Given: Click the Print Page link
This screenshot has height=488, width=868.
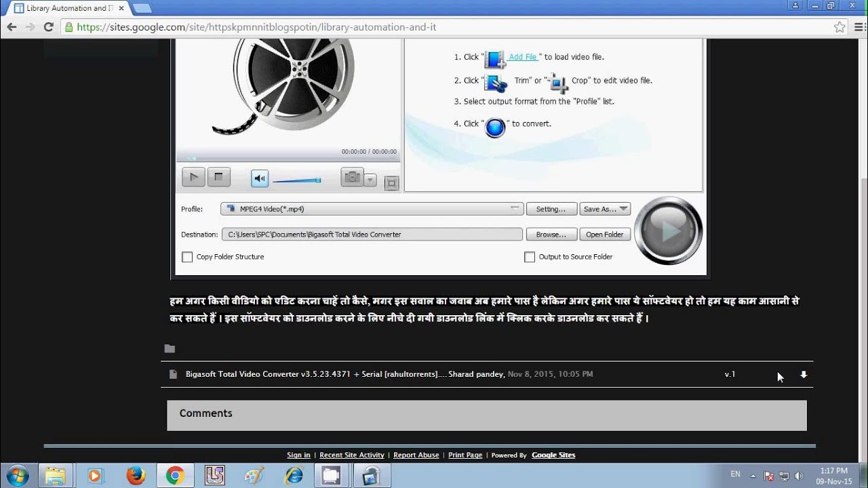Looking at the screenshot, I should 465,455.
